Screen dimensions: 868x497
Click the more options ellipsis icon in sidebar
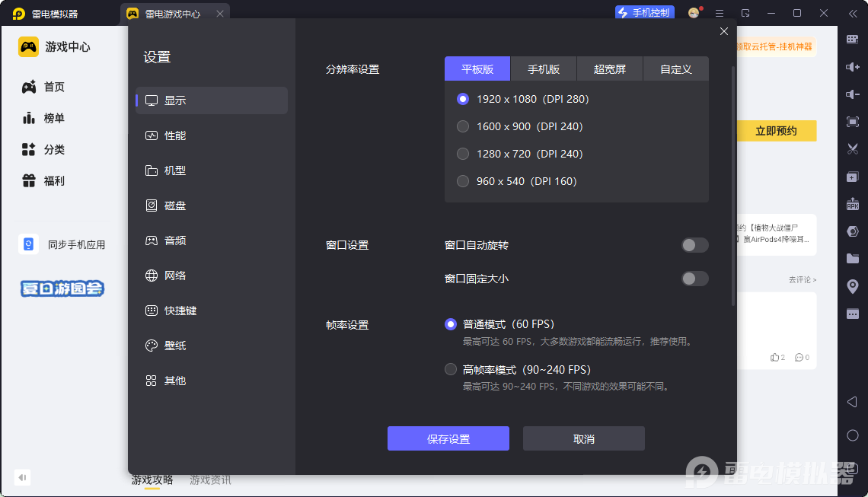[x=853, y=314]
